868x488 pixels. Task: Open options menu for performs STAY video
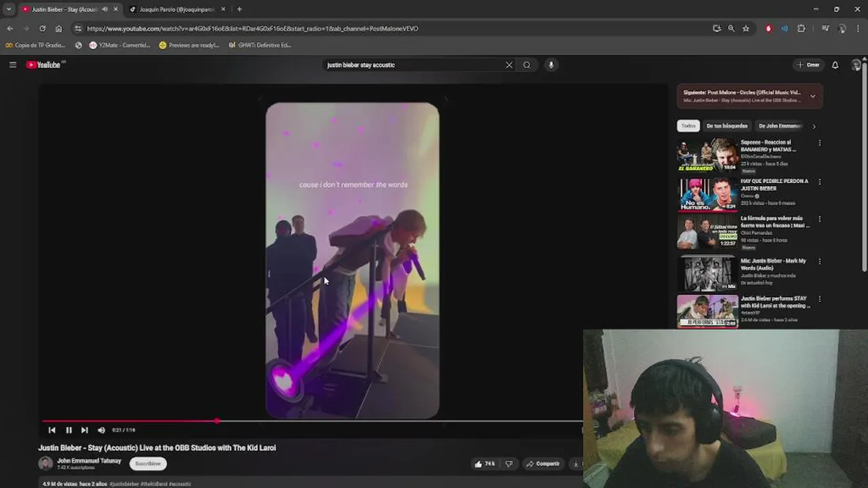coord(820,299)
